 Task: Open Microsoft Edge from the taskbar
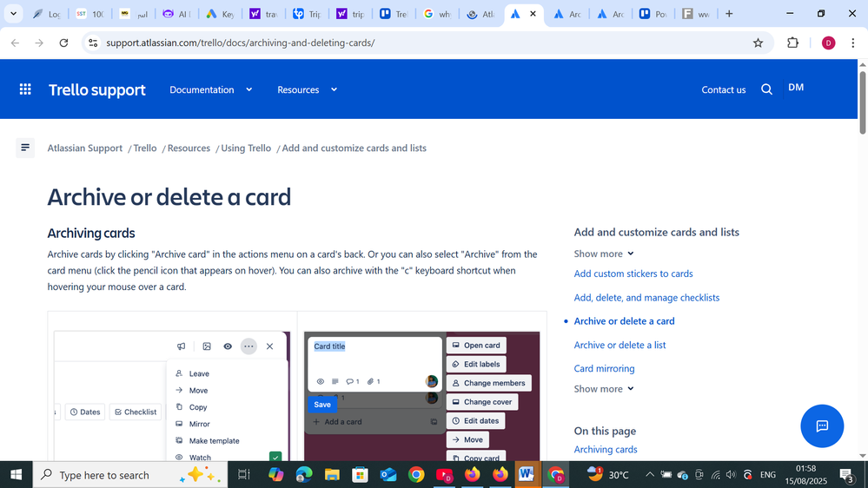(x=303, y=475)
